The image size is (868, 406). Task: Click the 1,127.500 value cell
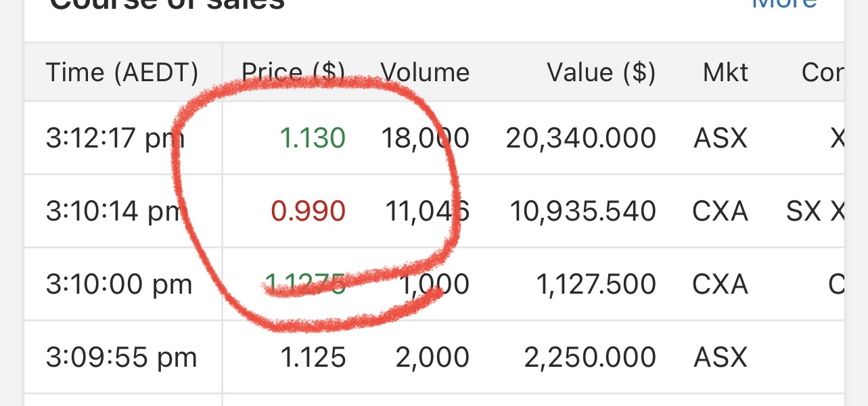tap(595, 285)
